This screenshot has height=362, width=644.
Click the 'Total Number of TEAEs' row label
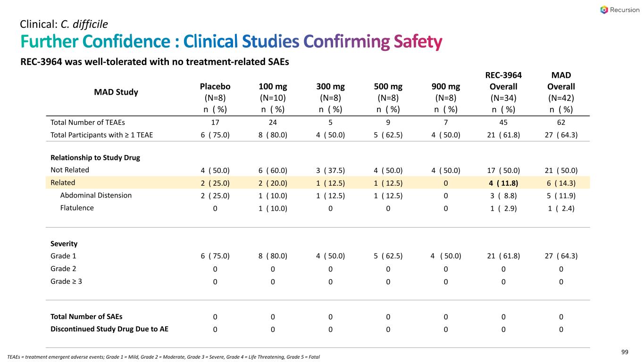click(87, 123)
